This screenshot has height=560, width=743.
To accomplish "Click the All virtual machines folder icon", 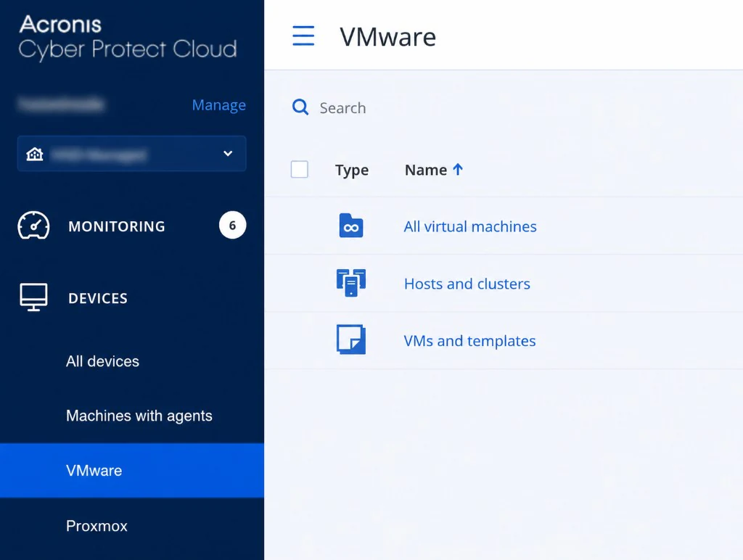I will (351, 226).
